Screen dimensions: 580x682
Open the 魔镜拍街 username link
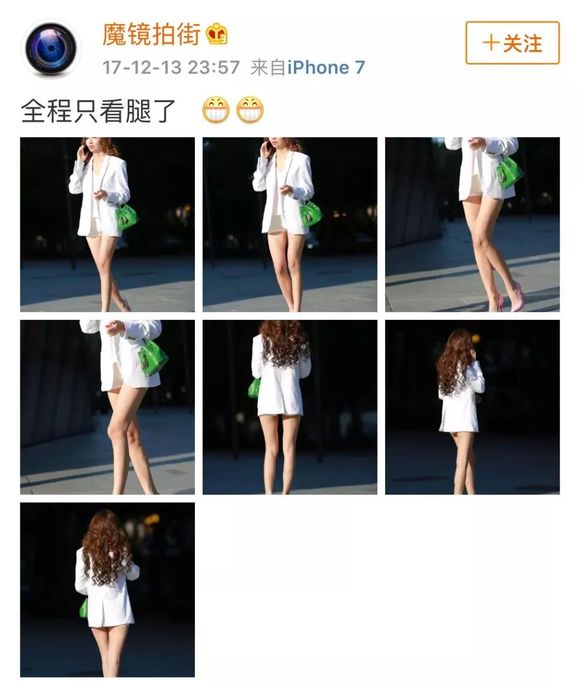pyautogui.click(x=151, y=34)
